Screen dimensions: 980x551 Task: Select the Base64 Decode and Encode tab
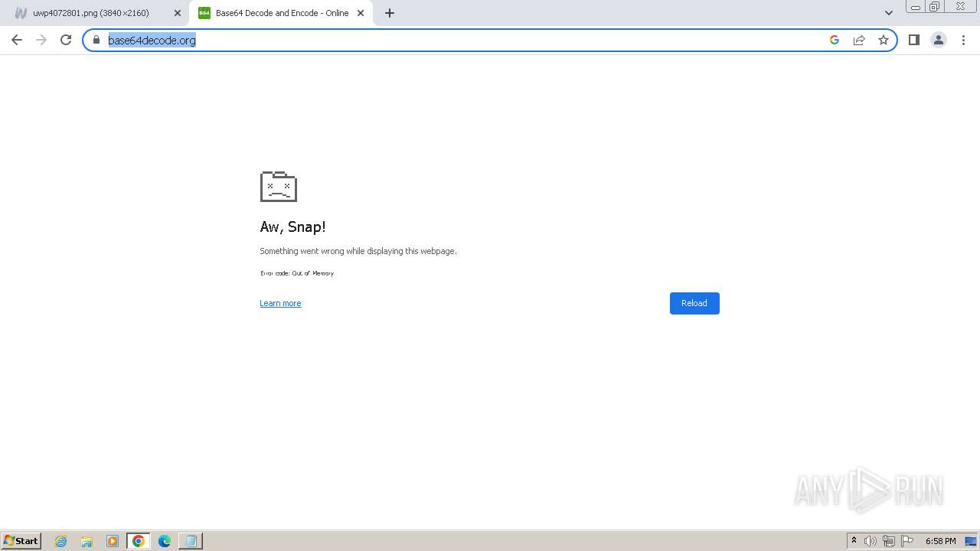point(282,13)
